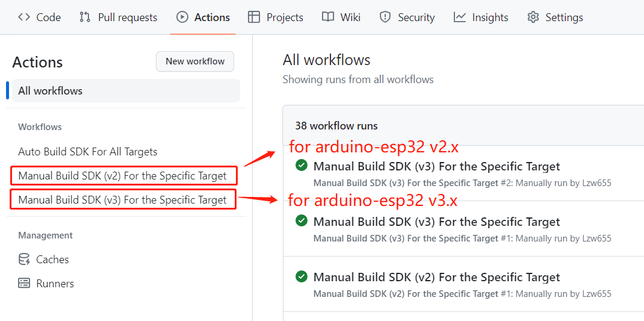Click the Pull requests icon
Screen dimensions: 644x321
[85, 17]
